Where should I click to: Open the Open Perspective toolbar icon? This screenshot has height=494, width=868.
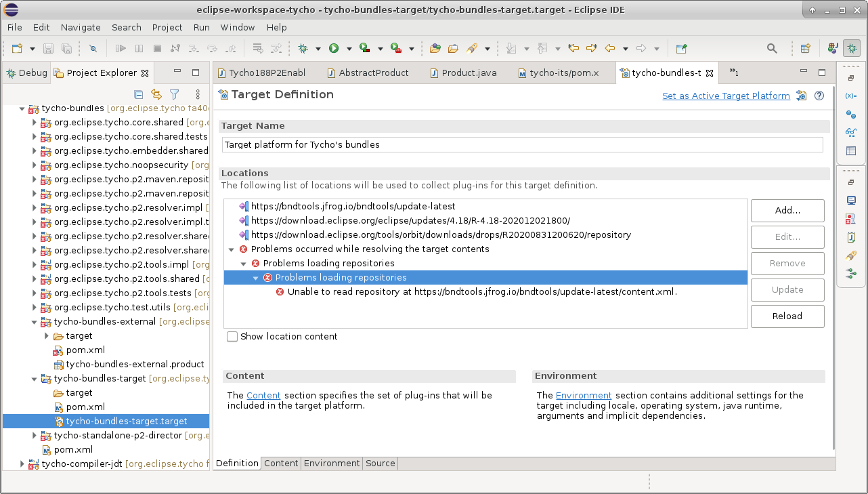tap(805, 48)
